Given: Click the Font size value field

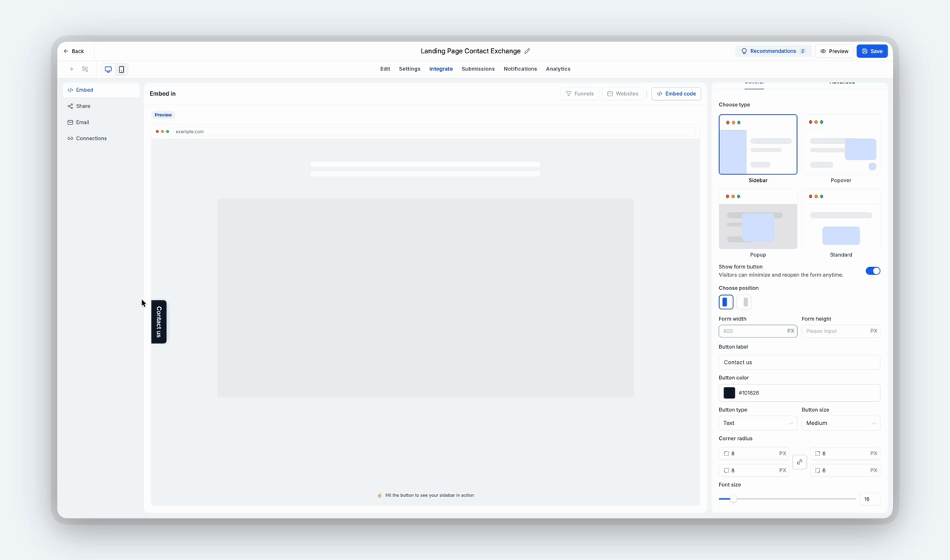Looking at the screenshot, I should pos(870,499).
